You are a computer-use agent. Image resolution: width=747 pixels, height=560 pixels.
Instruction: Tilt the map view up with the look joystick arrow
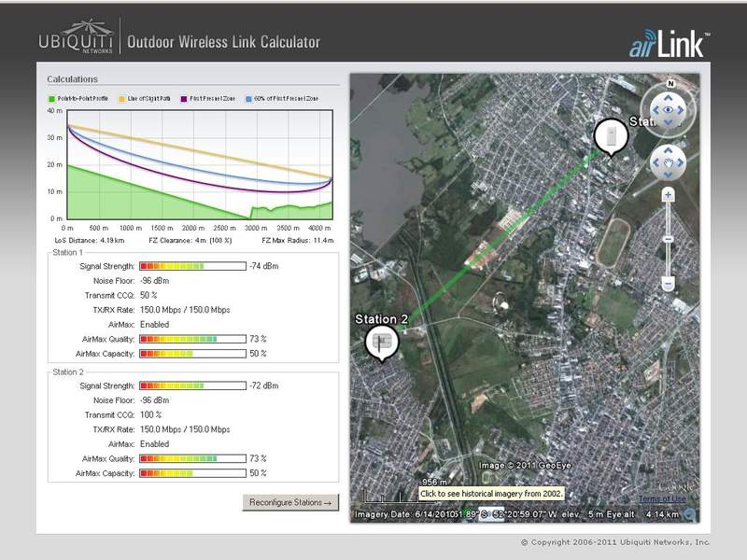[x=668, y=98]
